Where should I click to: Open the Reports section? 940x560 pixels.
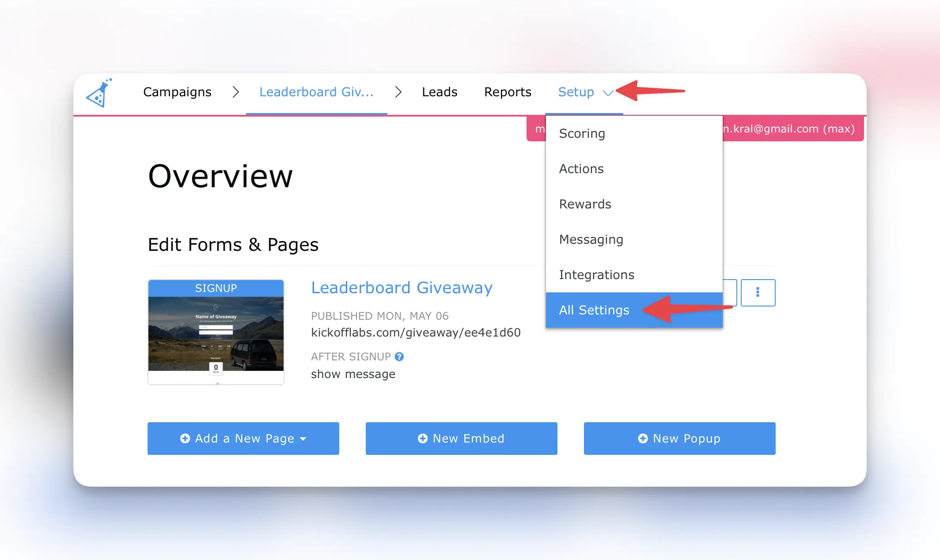(x=508, y=92)
